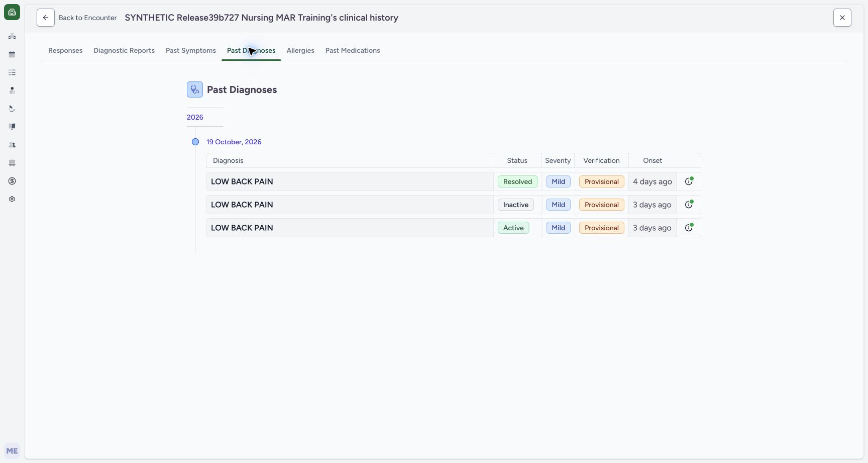
Task: Open the bed sidebar icon
Action: tap(12, 163)
